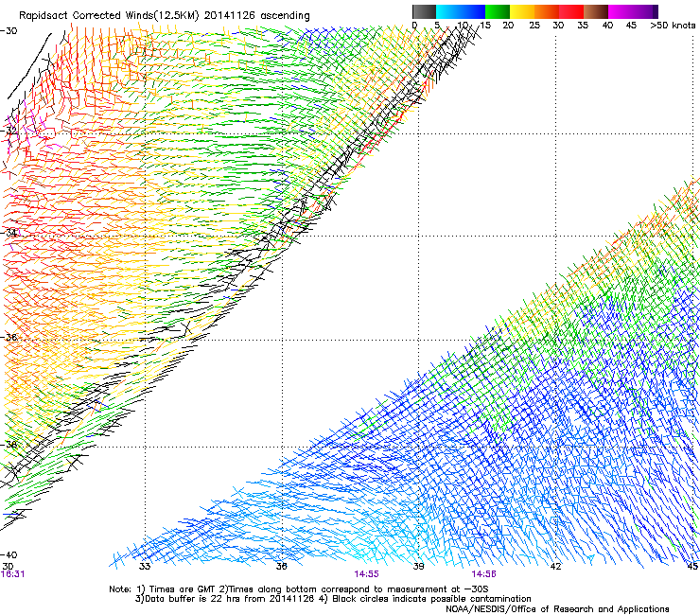
Task: Click the yellow 20-25 knots legend swatch
Action: tap(522, 11)
